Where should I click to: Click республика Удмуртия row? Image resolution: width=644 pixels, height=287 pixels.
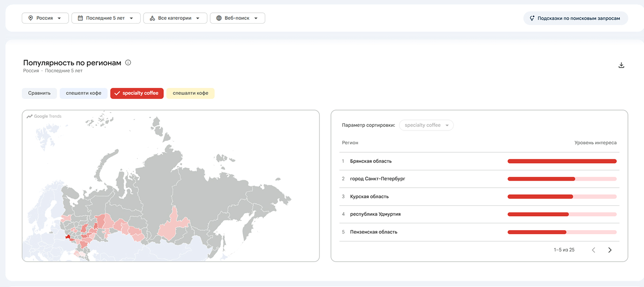(x=479, y=214)
